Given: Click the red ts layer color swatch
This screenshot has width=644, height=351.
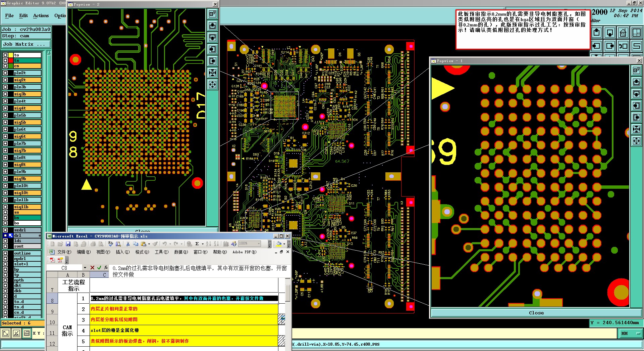Looking at the screenshot, I should (x=11, y=60).
